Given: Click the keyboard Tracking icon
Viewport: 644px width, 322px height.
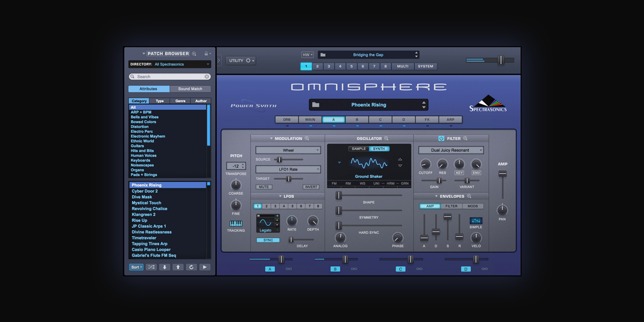Looking at the screenshot, I should coord(236,223).
